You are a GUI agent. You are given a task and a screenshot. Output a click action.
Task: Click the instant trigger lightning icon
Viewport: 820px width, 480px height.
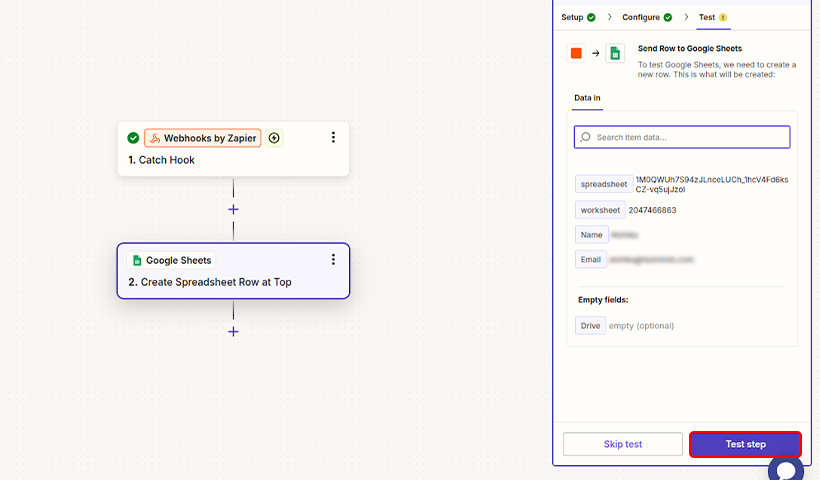pyautogui.click(x=274, y=138)
